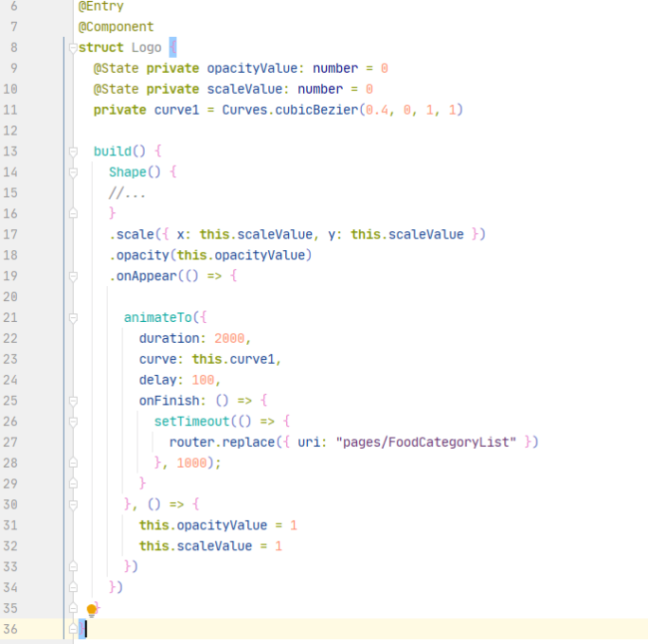
Task: Click fold end marker on line 16
Action: click(73, 213)
